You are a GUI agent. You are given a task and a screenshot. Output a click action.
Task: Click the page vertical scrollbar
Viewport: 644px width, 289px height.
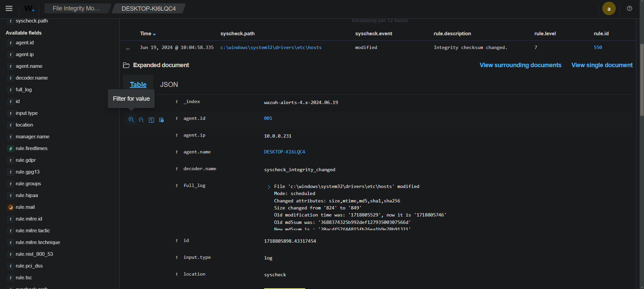pyautogui.click(x=642, y=81)
